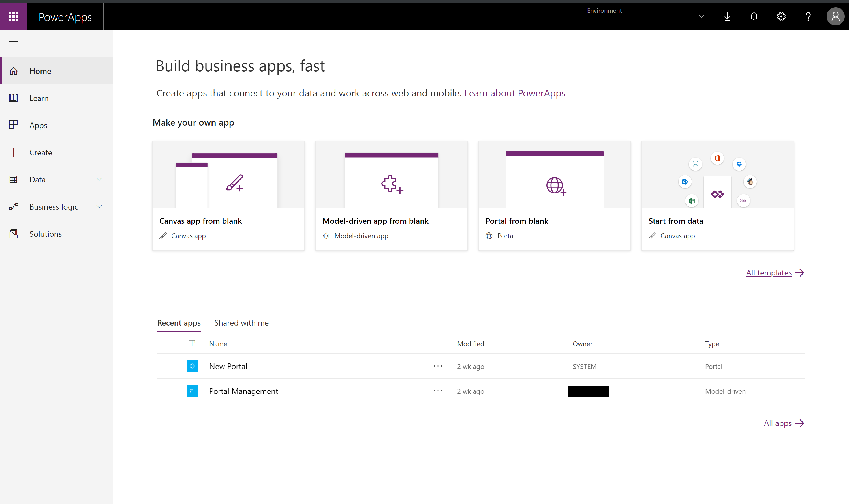Click Learn about PowerApps link
Image resolution: width=849 pixels, height=504 pixels.
point(515,93)
